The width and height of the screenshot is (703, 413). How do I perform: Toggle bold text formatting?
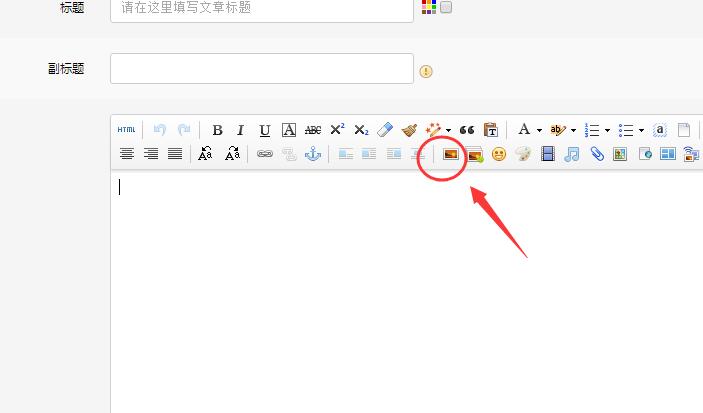[217, 130]
